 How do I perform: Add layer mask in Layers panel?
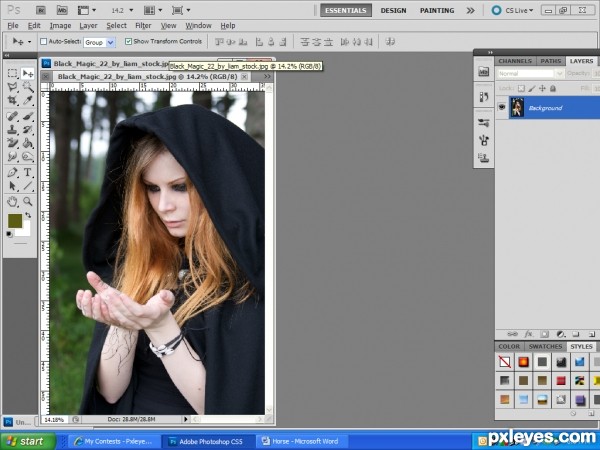545,334
